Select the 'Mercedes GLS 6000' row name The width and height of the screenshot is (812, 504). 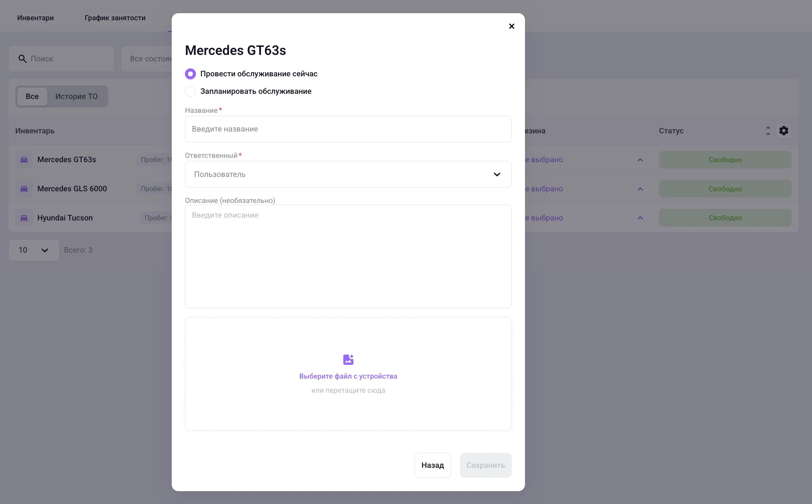tap(72, 189)
